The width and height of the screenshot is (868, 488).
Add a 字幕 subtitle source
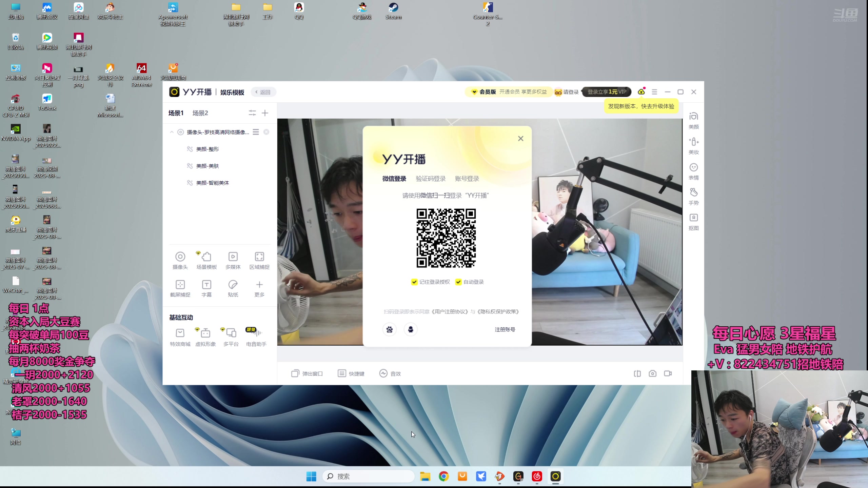coord(206,288)
